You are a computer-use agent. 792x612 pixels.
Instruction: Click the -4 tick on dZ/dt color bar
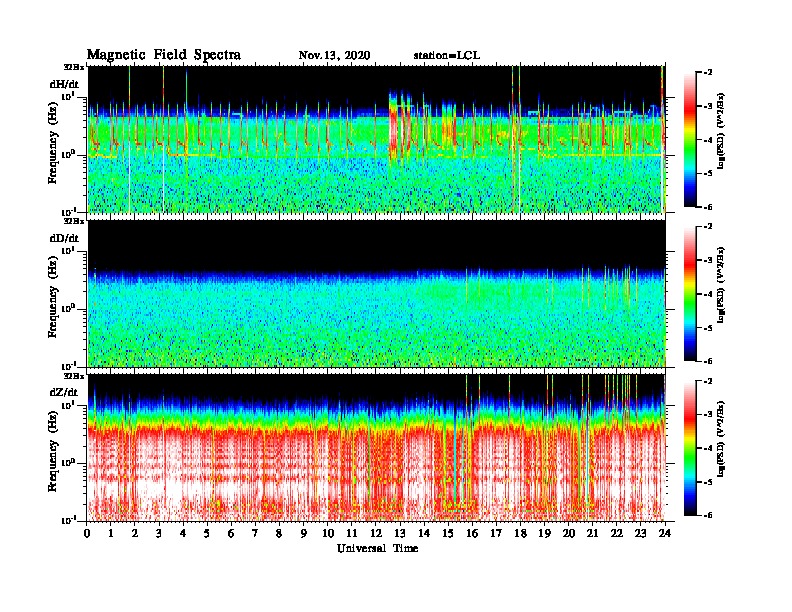coord(709,448)
